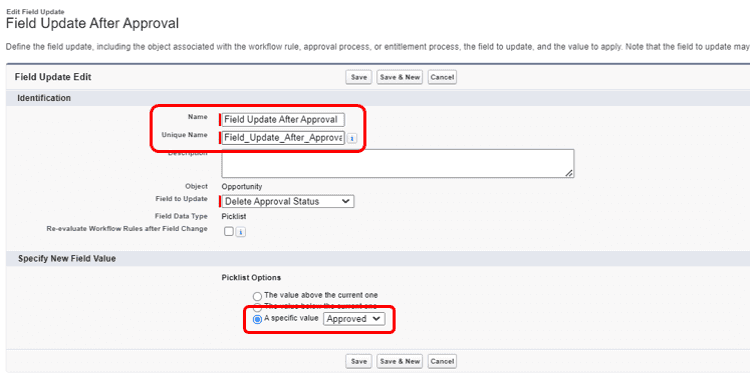Click the top Cancel button

point(442,77)
